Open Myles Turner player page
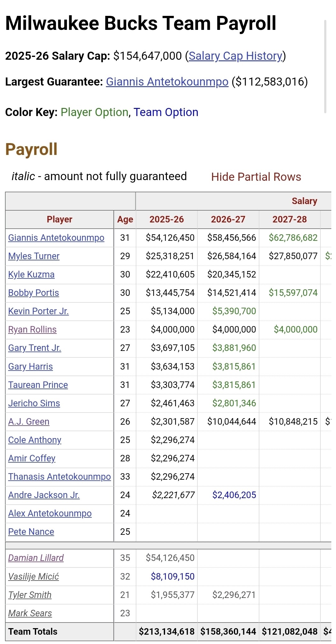Image resolution: width=336 pixels, height=644 pixels. (x=34, y=256)
